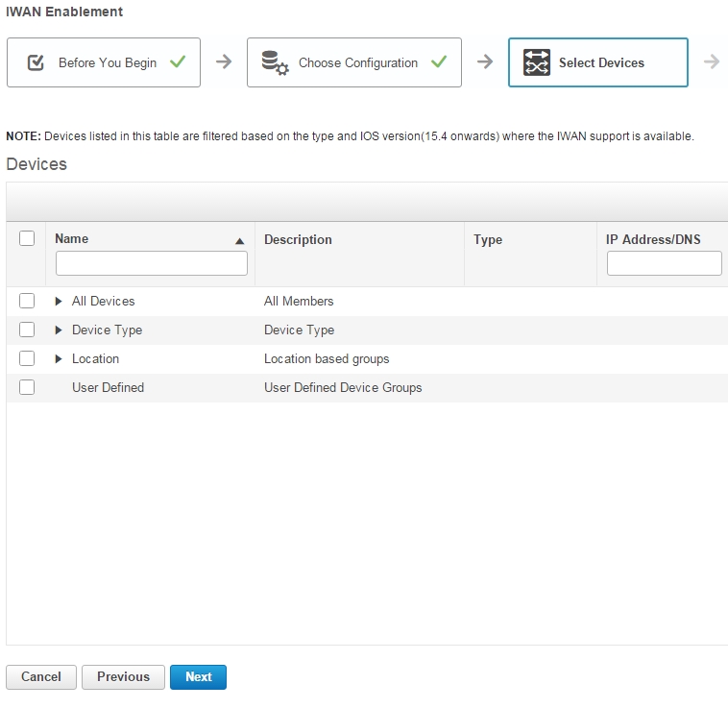Click the arrow after Select Devices step
This screenshot has width=728, height=709.
pos(712,61)
